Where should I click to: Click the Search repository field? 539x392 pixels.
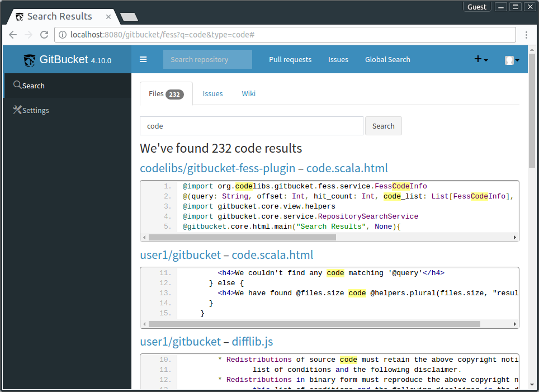coord(207,59)
